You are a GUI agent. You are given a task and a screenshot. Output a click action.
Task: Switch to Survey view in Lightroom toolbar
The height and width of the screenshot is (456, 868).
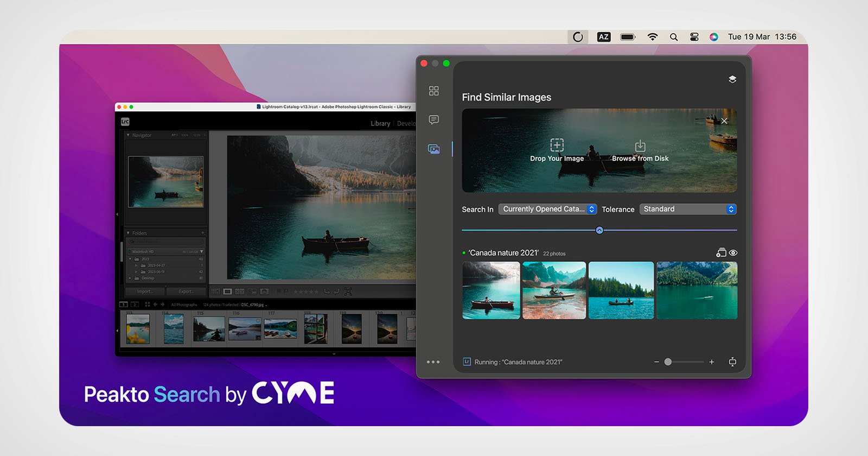pyautogui.click(x=252, y=292)
